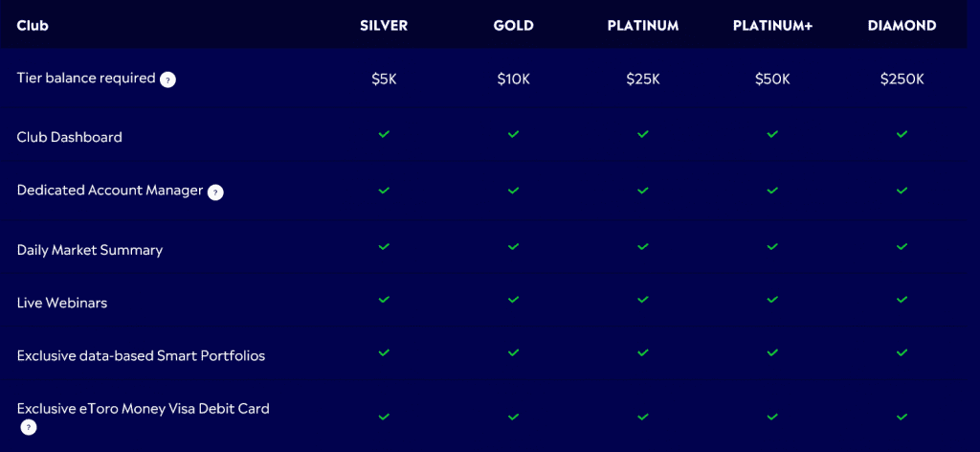Click Gold checkmark for Daily Market Summary
Screen dimensions: 980x452
point(513,247)
